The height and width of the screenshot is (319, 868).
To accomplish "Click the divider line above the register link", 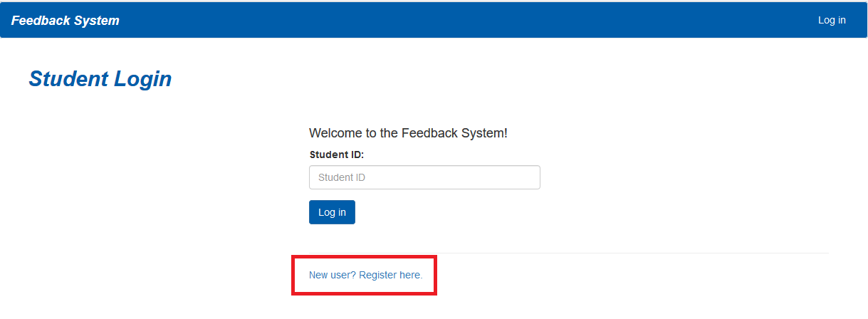I will (x=568, y=253).
